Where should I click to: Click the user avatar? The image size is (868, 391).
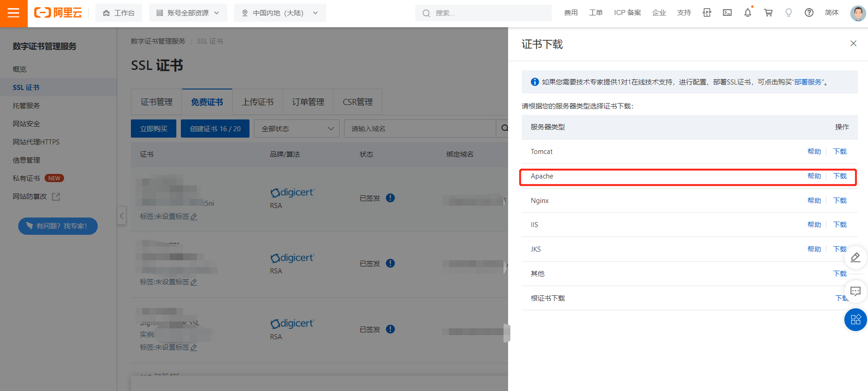point(858,13)
